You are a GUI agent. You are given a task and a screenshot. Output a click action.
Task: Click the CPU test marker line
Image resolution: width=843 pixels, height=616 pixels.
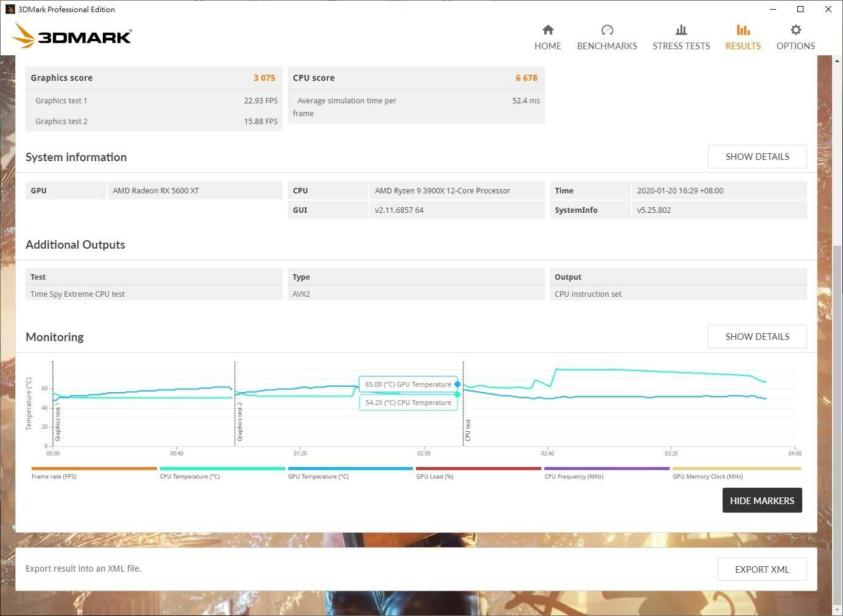(x=463, y=403)
